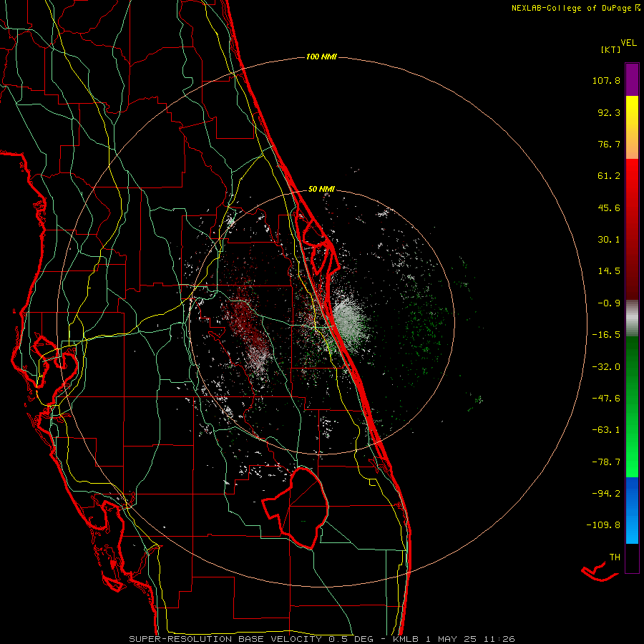Click the 76.7 velocity scale value
The width and height of the screenshot is (644, 644).
(609, 144)
